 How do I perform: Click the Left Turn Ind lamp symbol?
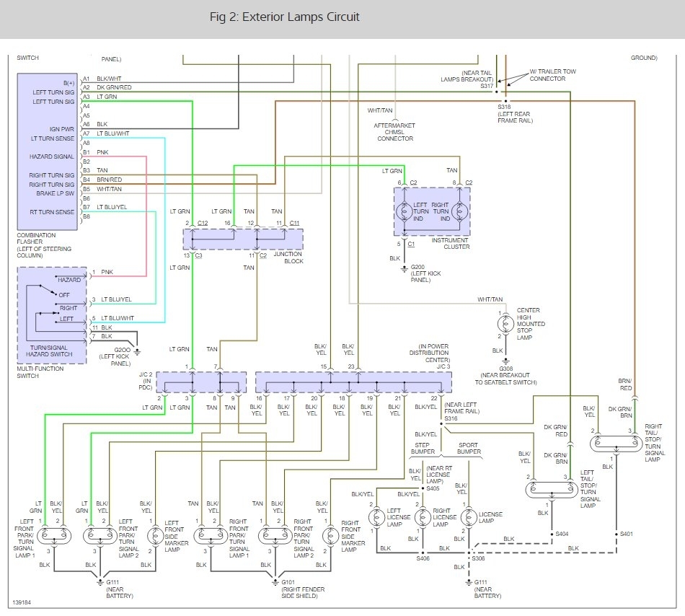tap(404, 212)
